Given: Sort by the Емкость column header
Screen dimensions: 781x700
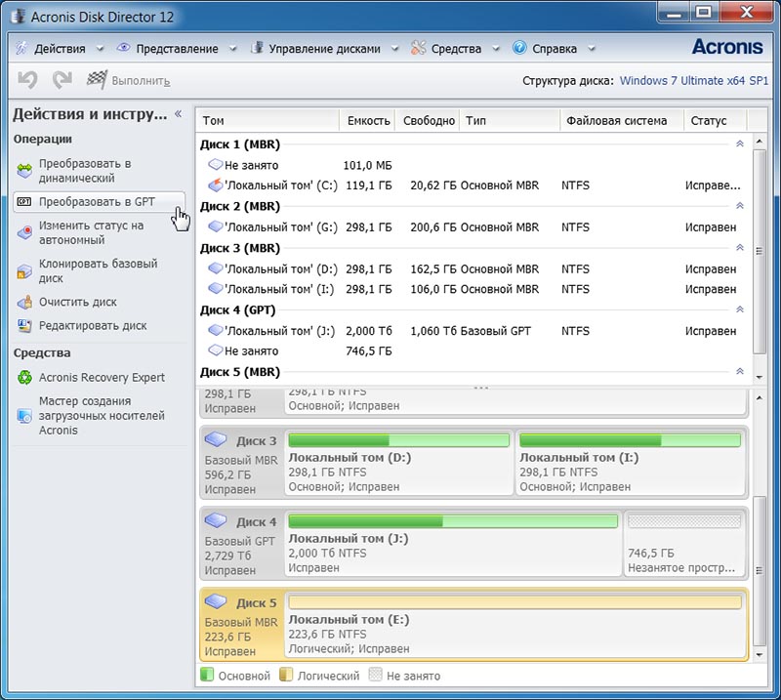Looking at the screenshot, I should pos(368,120).
